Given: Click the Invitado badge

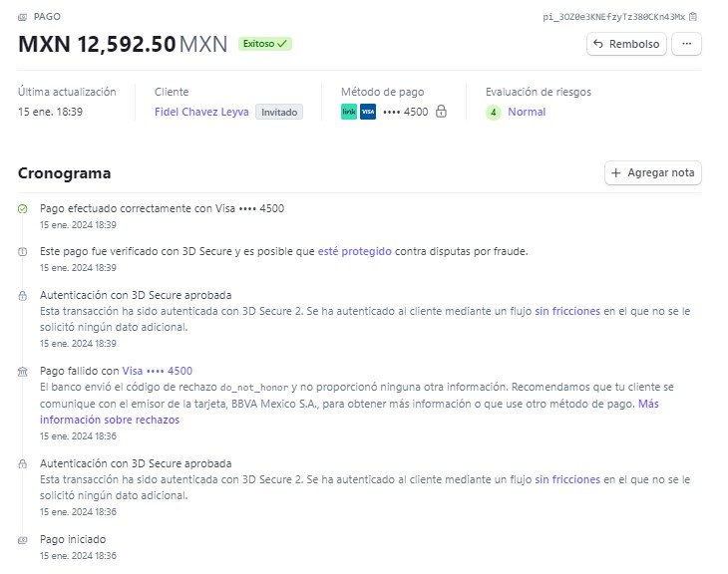Looking at the screenshot, I should point(278,112).
